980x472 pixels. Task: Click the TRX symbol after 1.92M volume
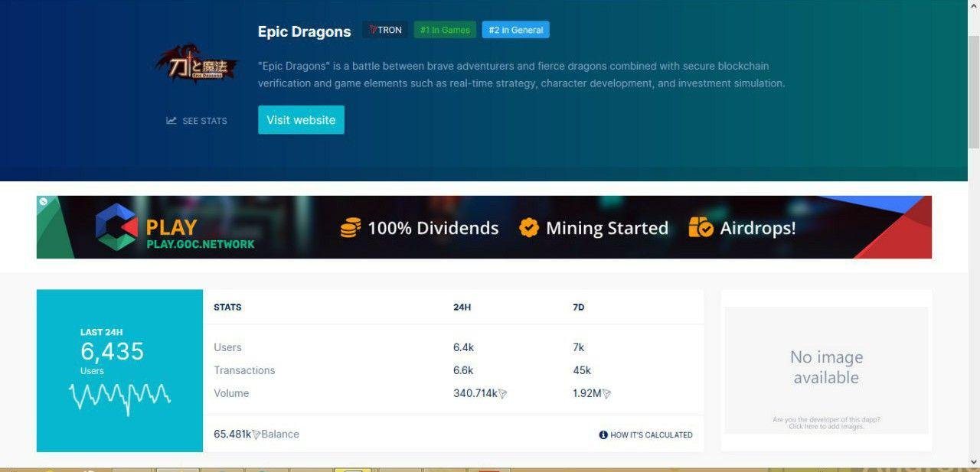point(606,394)
